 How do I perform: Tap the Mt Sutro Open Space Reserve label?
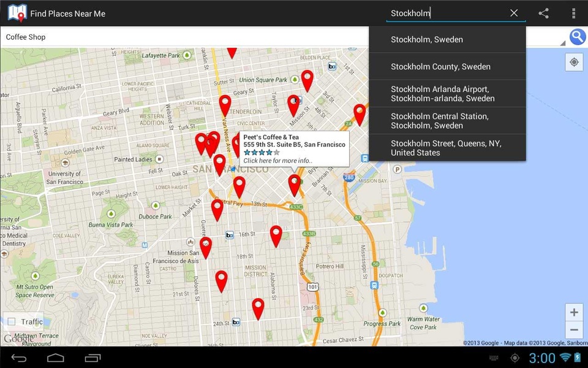pyautogui.click(x=34, y=291)
